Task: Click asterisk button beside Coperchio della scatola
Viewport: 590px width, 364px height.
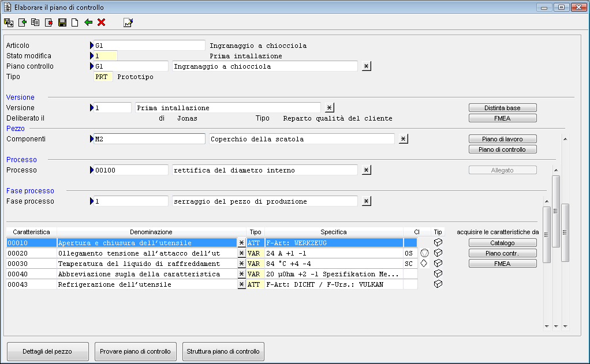Action: click(x=403, y=139)
